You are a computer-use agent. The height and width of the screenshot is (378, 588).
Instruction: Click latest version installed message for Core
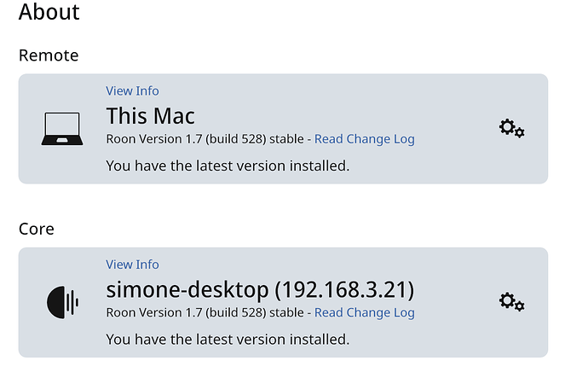(x=228, y=339)
